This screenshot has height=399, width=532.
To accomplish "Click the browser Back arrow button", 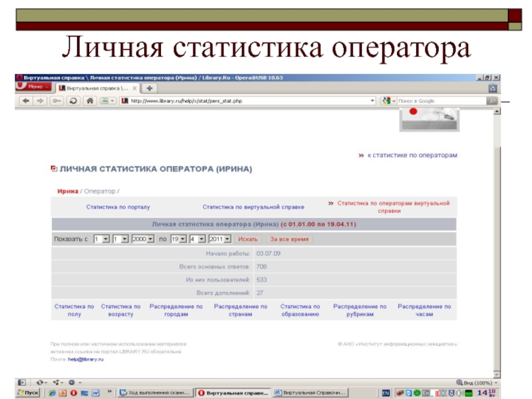I will click(x=26, y=101).
